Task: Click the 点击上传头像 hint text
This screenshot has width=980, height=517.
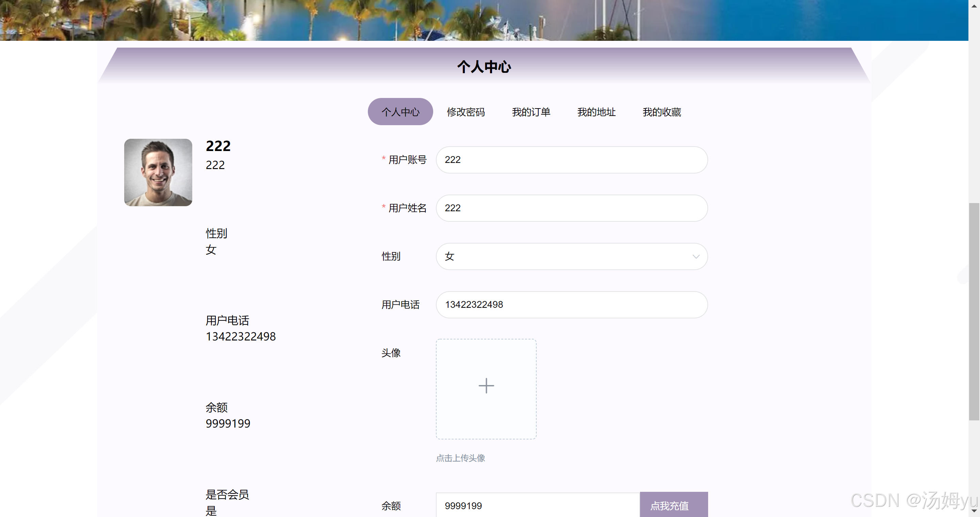Action: point(460,458)
